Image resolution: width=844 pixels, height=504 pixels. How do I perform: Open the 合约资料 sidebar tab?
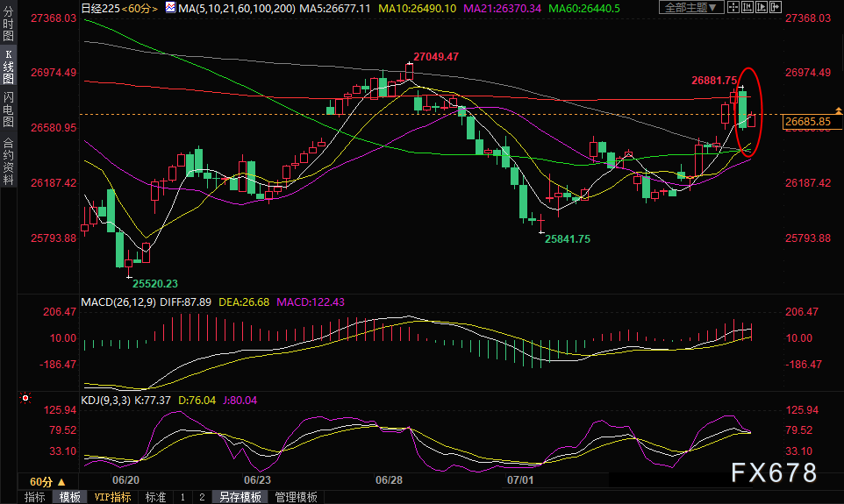[8, 161]
